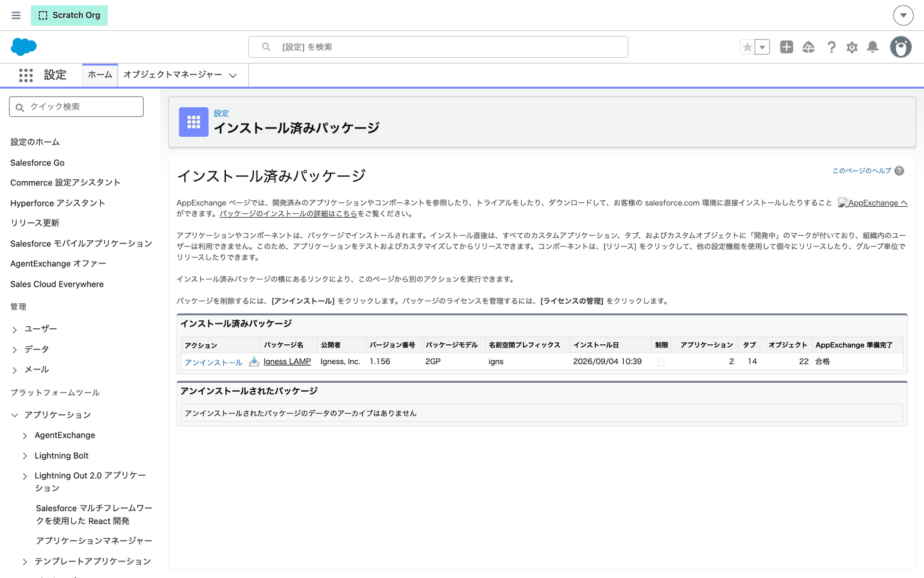Open the top-right circled dropdown arrow
This screenshot has height=578, width=924.
903,15
